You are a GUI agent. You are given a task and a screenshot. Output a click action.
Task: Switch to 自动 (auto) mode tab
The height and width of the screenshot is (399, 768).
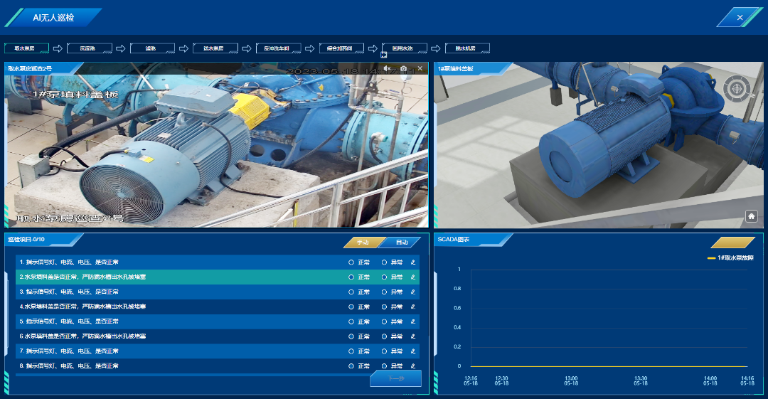coord(401,242)
